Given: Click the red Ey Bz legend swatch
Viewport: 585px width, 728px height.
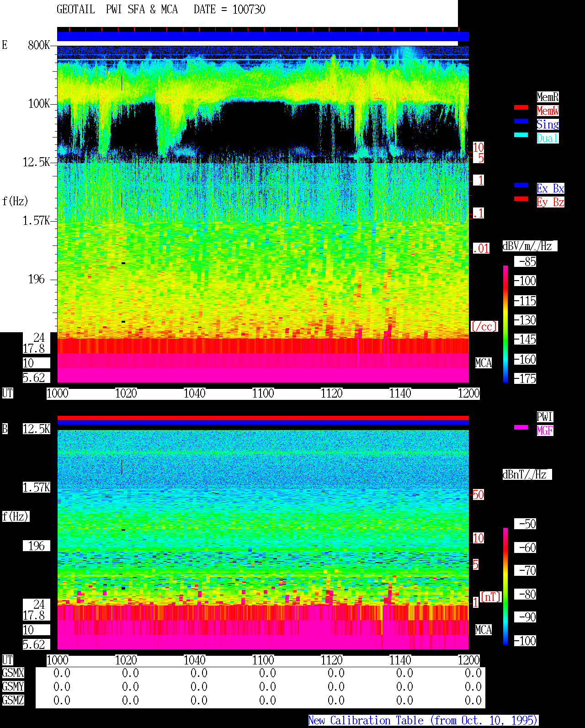Looking at the screenshot, I should coord(521,199).
